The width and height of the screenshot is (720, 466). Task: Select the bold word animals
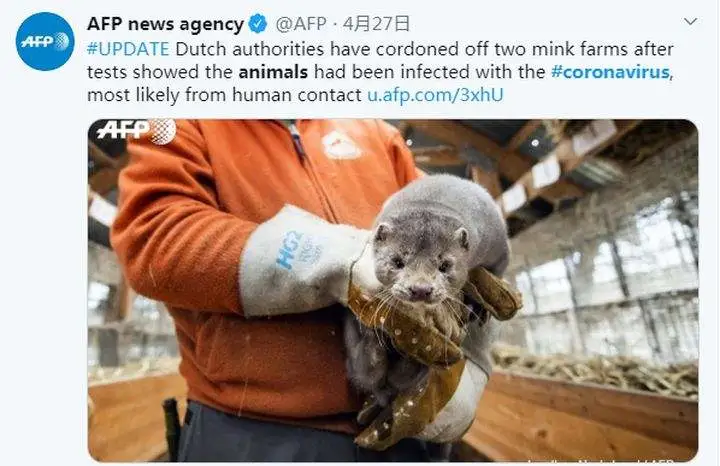pyautogui.click(x=273, y=72)
